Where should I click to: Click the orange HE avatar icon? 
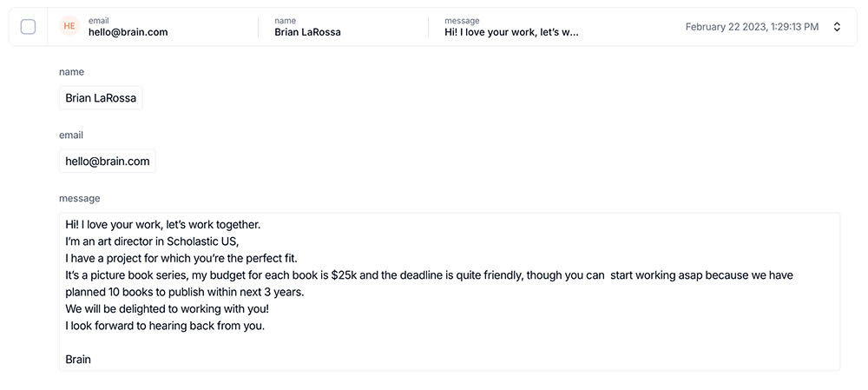tap(69, 26)
